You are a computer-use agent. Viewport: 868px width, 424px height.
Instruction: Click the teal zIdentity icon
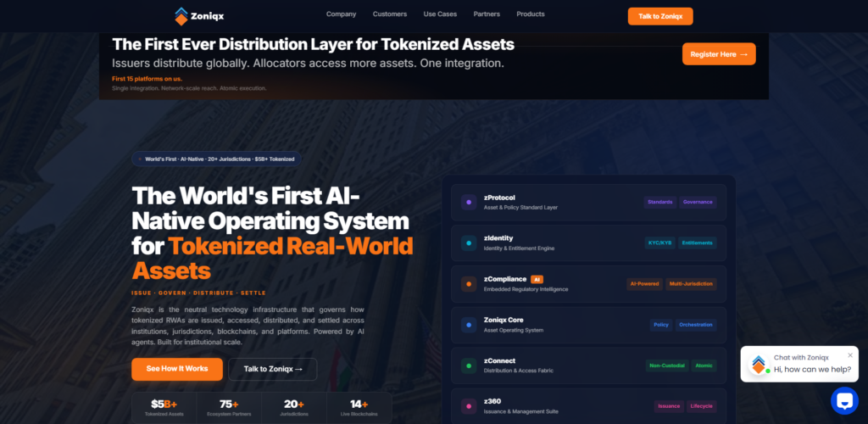(469, 243)
